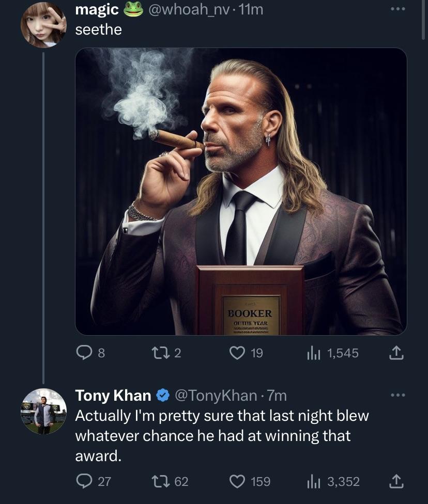Like magic's "seethe" tweet

238,353
